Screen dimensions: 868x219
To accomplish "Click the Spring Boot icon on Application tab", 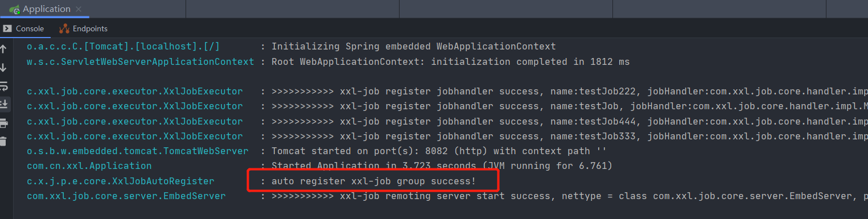I will pyautogui.click(x=14, y=10).
